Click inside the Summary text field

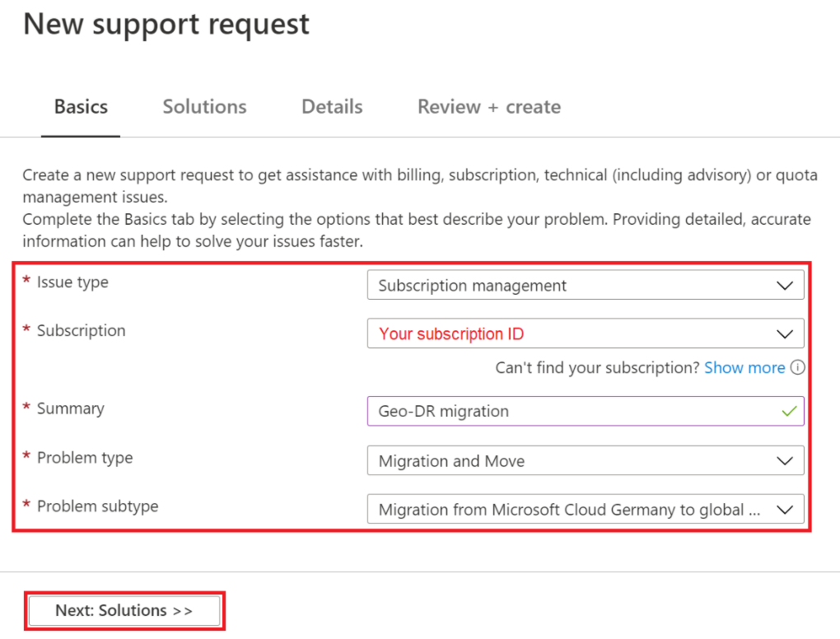coord(576,410)
